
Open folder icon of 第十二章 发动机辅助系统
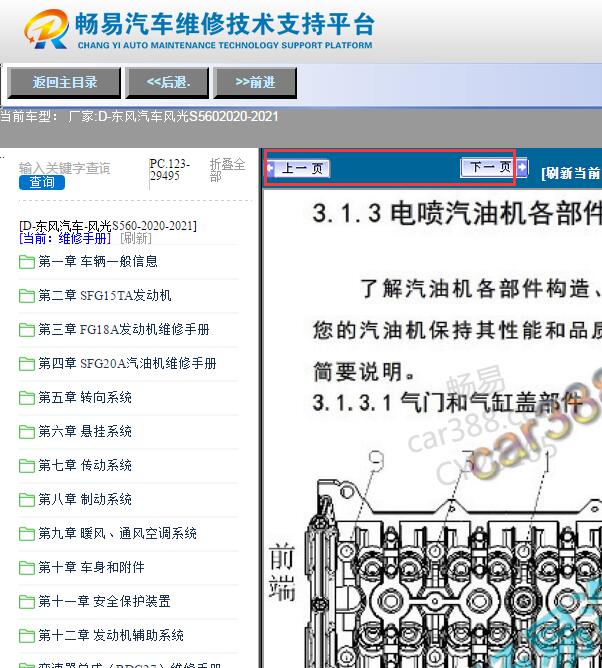[26, 636]
